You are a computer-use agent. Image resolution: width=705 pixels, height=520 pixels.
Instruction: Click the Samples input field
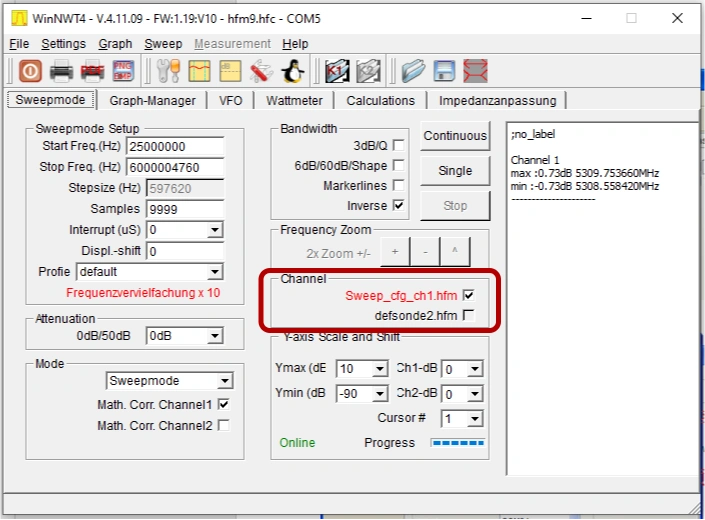click(185, 209)
